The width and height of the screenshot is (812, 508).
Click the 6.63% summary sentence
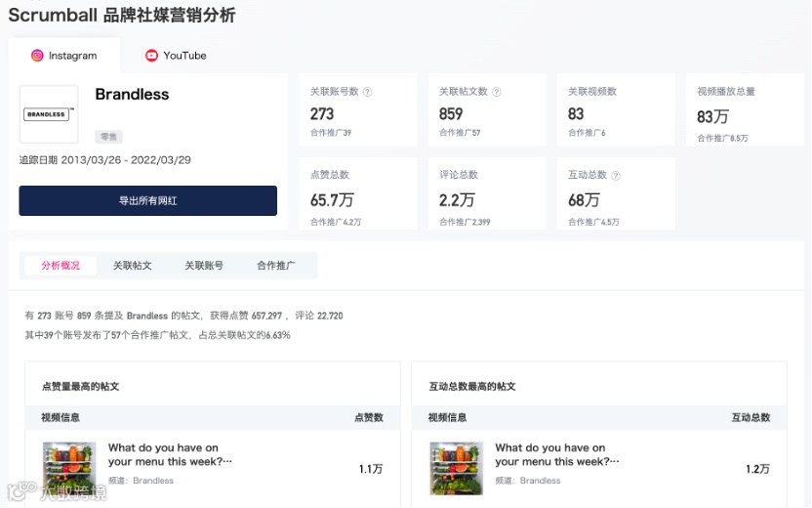click(x=157, y=335)
